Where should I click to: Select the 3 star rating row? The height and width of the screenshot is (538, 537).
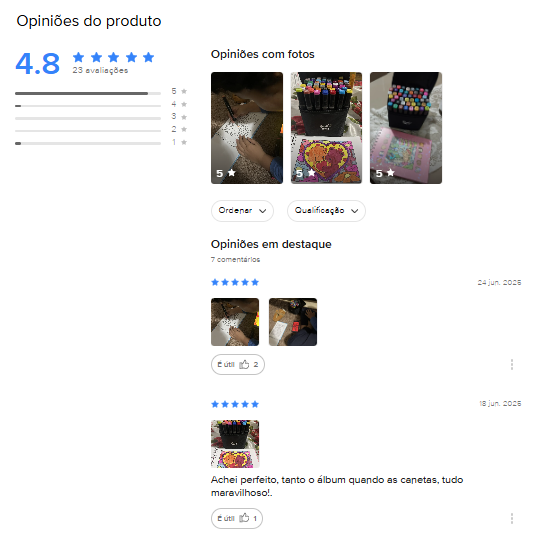click(x=101, y=117)
